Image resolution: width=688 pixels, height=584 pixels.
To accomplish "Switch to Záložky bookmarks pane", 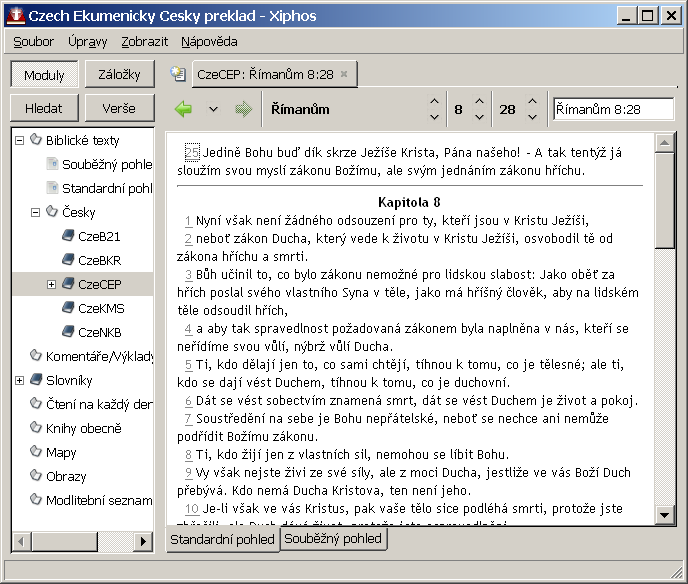I will 119,75.
